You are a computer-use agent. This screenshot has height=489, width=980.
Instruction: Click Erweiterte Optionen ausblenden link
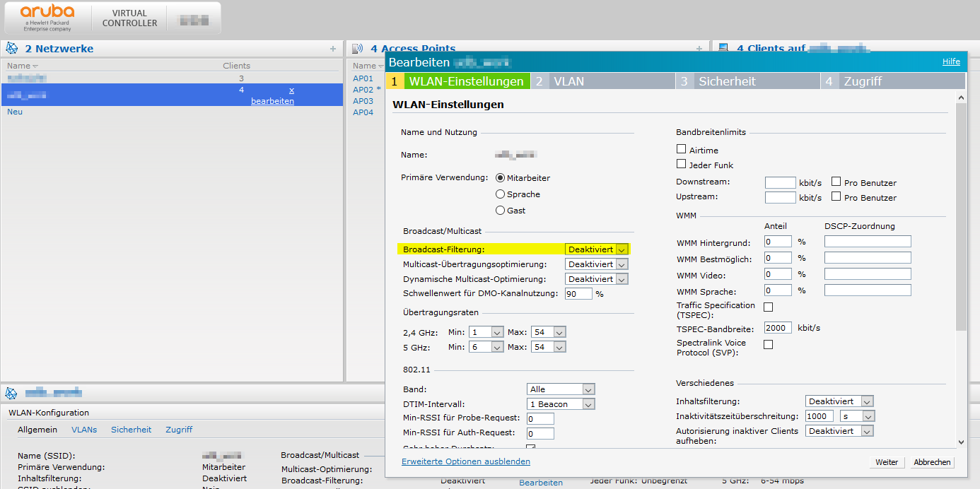(466, 461)
